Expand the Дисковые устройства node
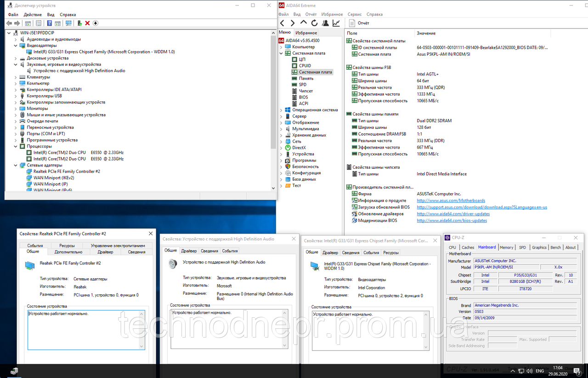This screenshot has height=378, width=588. [x=16, y=58]
